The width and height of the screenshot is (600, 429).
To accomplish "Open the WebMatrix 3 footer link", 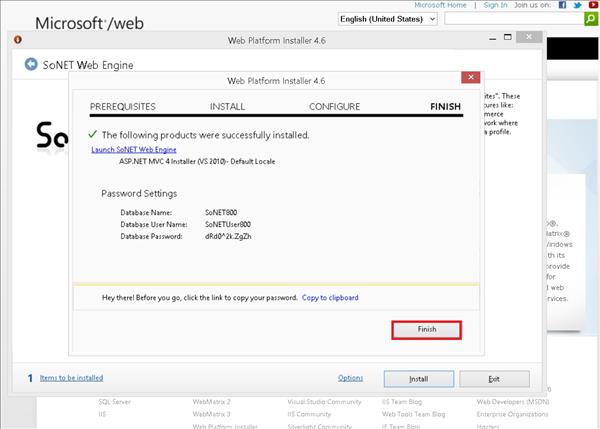I will coord(212,414).
